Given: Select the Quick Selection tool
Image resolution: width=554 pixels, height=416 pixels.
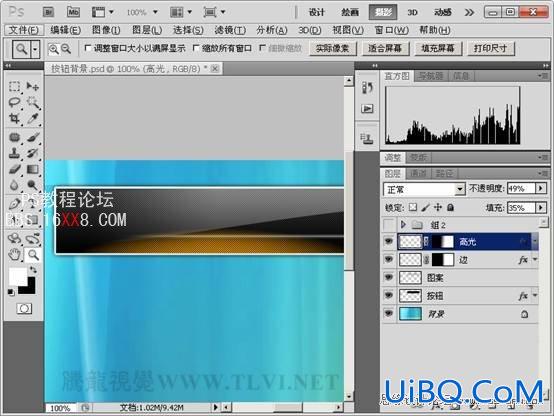Looking at the screenshot, I should coord(33,102).
